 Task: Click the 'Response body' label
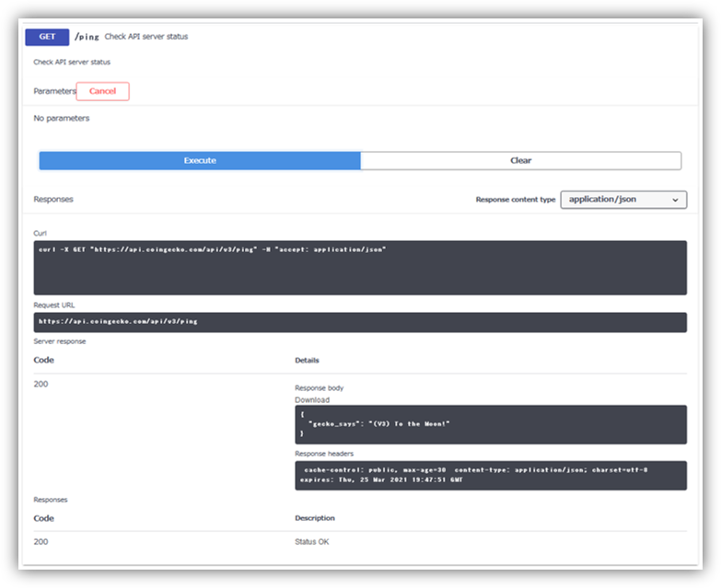point(320,387)
